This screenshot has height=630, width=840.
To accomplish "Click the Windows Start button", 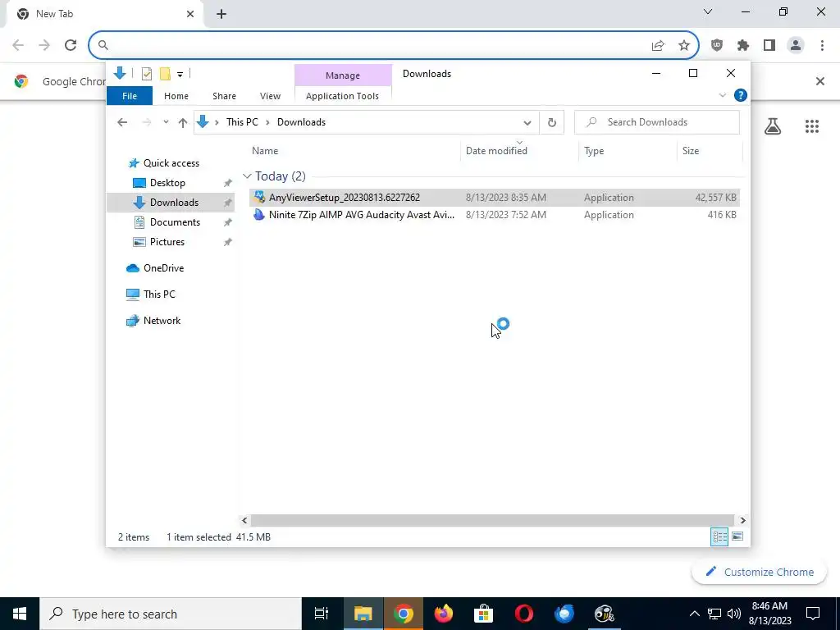I will tap(20, 614).
